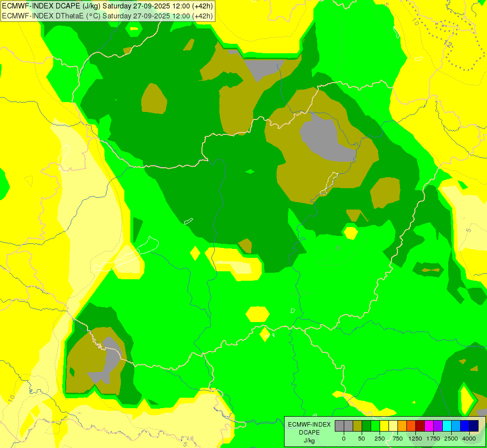The width and height of the screenshot is (487, 448).
Task: Select the dark green legend swatch
Action: click(367, 426)
